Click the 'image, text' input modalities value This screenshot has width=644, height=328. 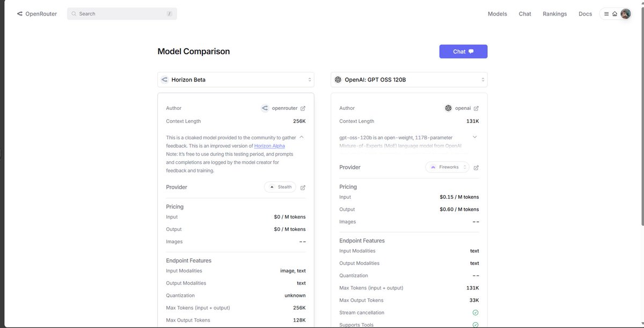293,271
